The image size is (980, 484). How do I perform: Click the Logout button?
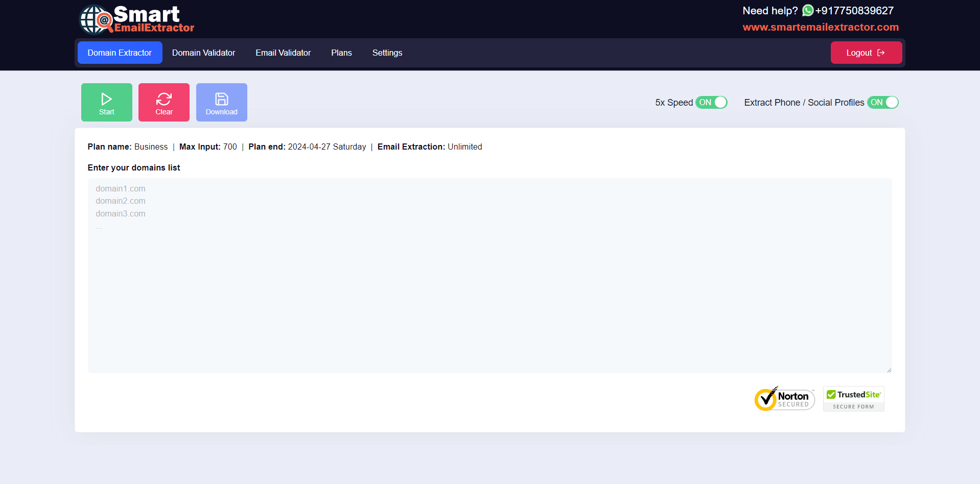coord(866,53)
